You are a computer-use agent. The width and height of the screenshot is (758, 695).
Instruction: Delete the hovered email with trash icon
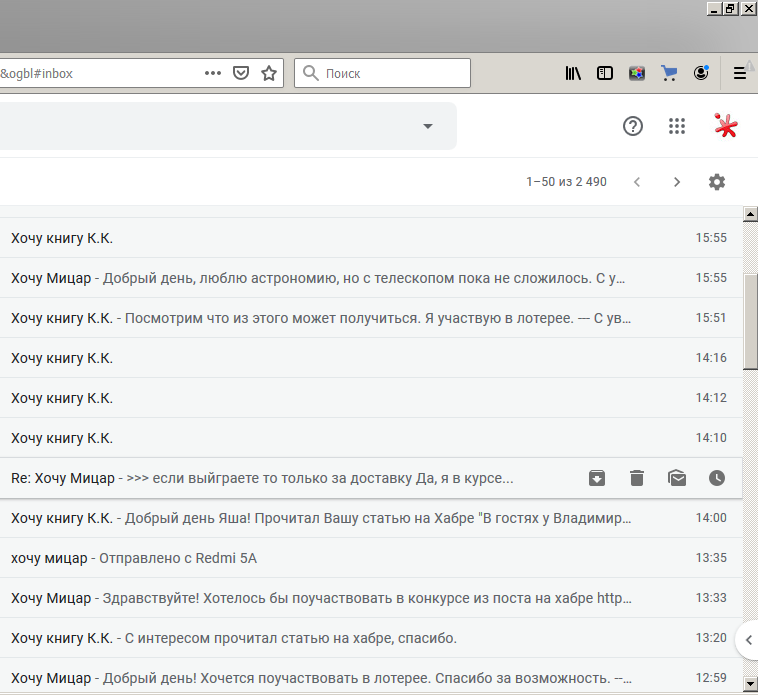637,478
